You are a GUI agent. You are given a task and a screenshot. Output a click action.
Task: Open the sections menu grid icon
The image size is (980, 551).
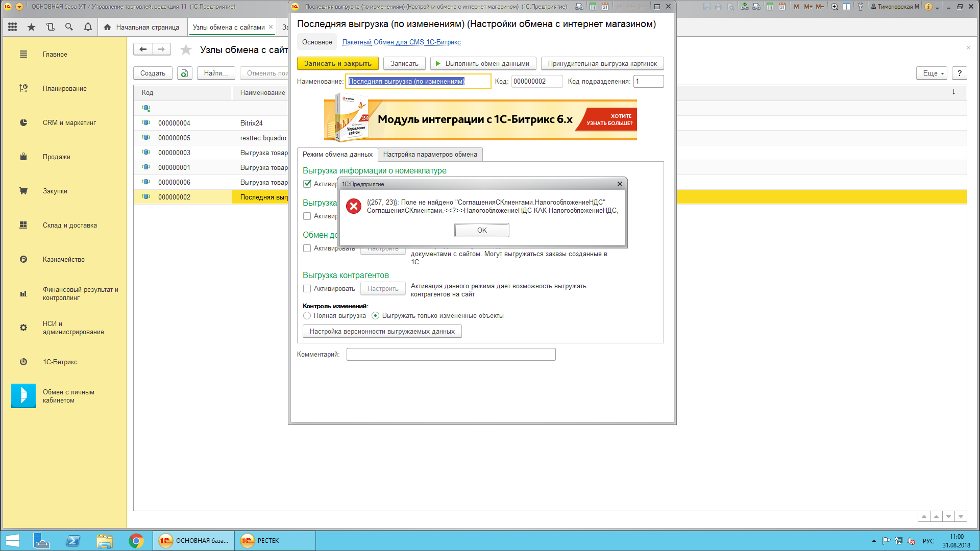point(13,27)
